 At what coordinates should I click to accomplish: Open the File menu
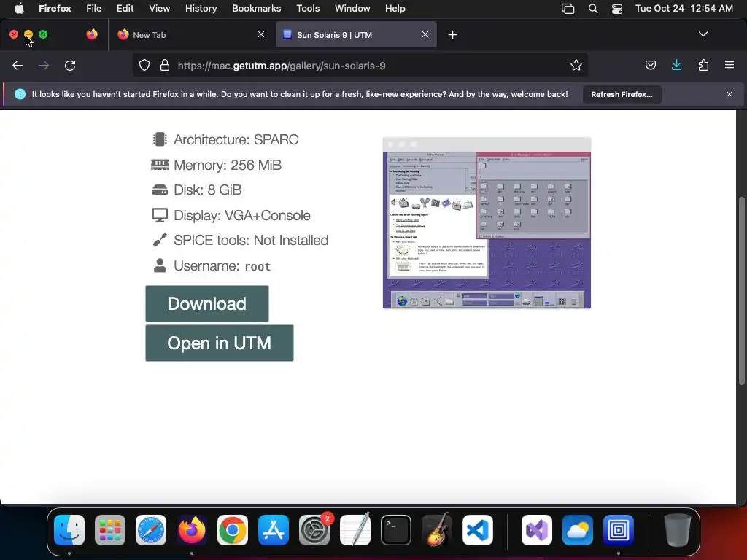tap(93, 8)
